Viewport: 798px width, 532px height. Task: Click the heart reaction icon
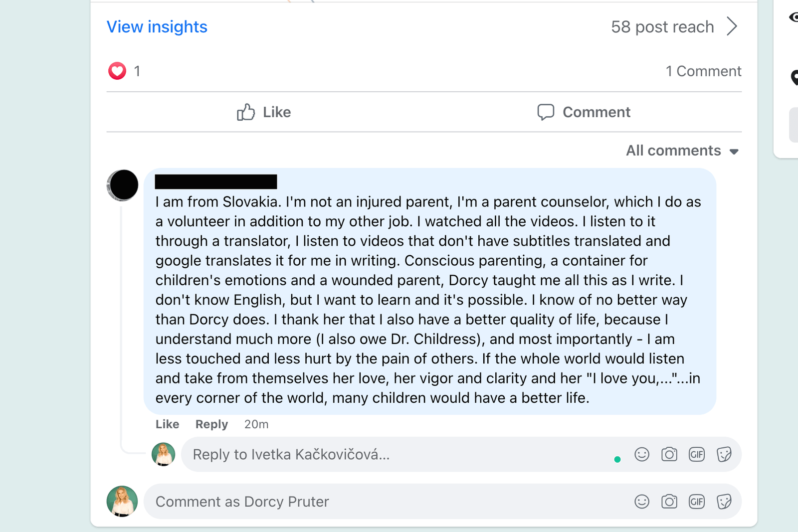coord(117,71)
